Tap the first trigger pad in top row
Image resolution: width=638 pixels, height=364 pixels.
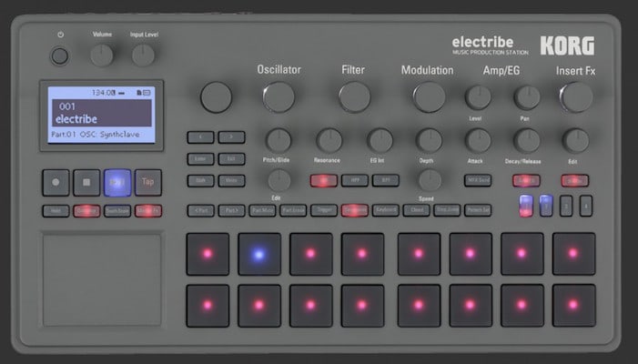[x=208, y=254]
